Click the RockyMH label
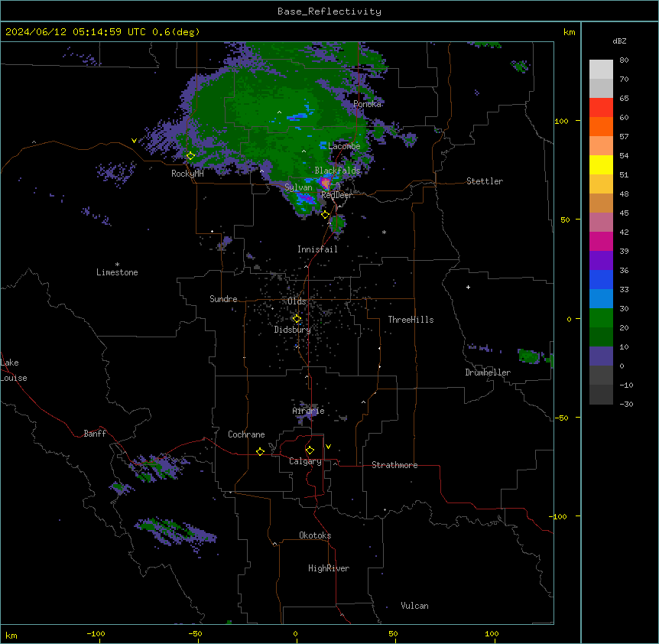 187,174
